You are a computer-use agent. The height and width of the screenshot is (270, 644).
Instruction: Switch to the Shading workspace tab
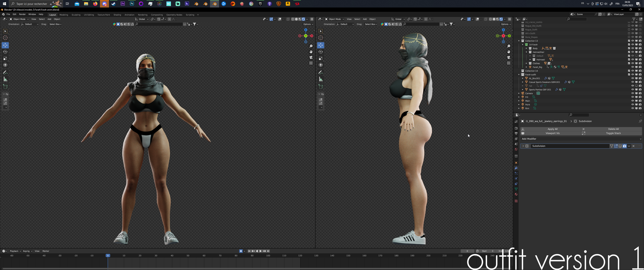tap(117, 15)
